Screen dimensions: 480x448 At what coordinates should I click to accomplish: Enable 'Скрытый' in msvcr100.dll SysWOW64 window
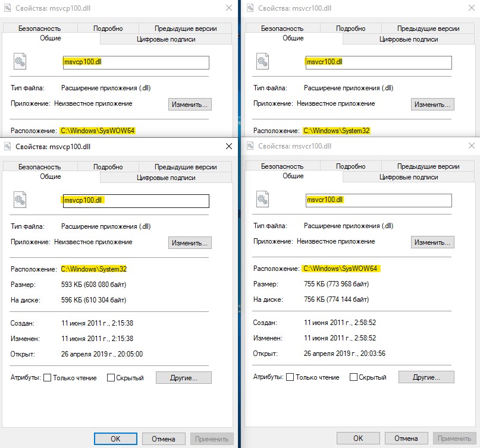pyautogui.click(x=353, y=377)
